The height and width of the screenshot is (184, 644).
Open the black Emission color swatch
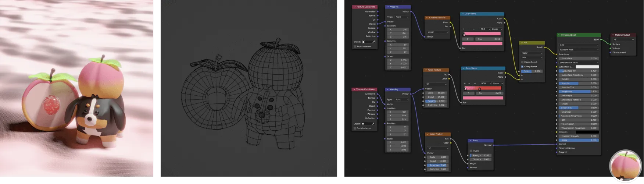[x=587, y=132]
